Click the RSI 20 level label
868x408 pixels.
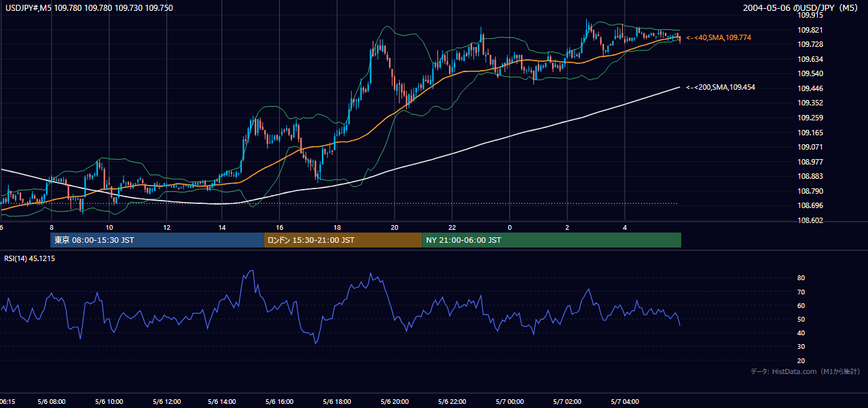click(x=801, y=360)
